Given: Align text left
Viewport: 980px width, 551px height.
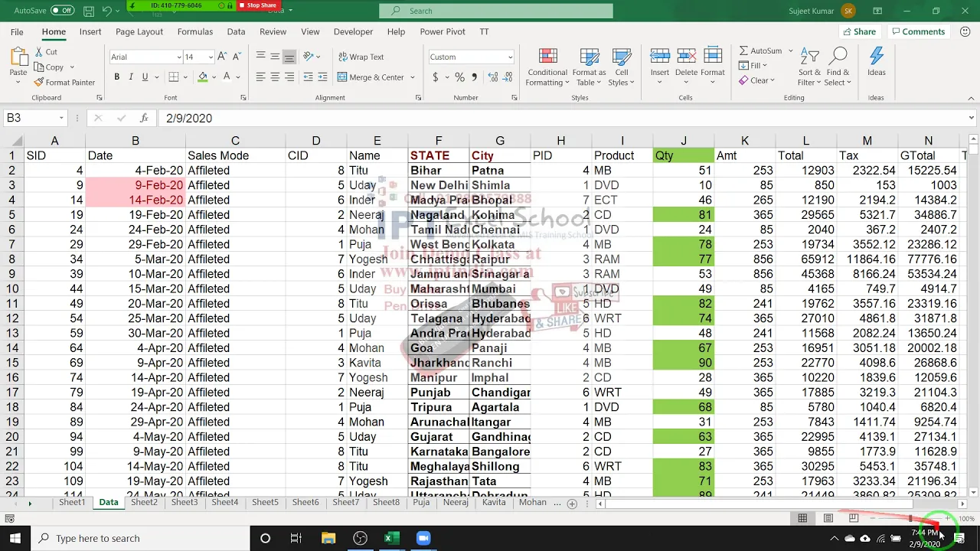Looking at the screenshot, I should coord(260,77).
